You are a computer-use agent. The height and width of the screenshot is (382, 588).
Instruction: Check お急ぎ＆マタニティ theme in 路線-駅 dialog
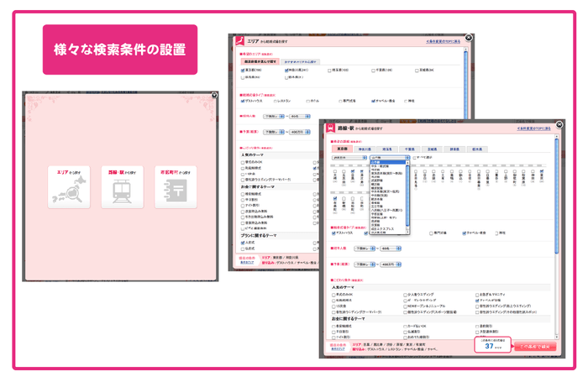click(x=477, y=295)
